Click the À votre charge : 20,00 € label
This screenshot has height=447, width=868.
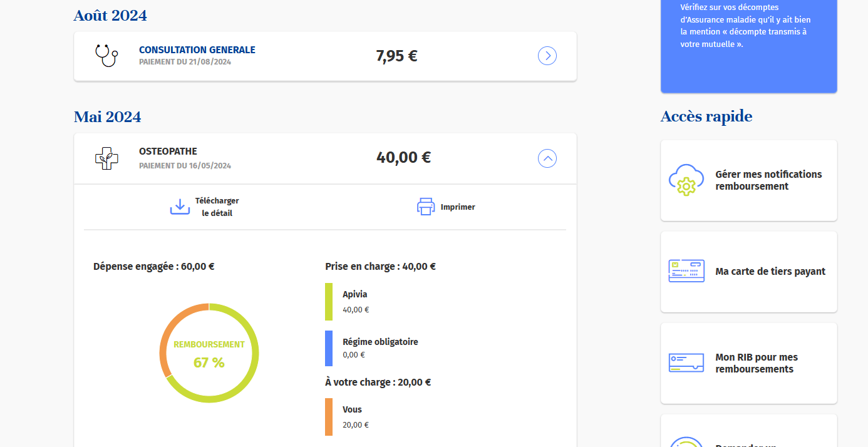click(378, 382)
